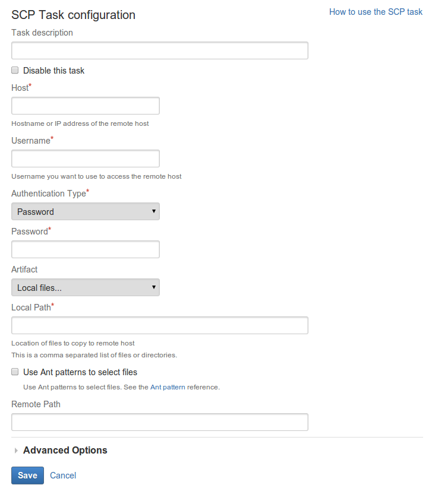Click the Task description input field

point(160,50)
